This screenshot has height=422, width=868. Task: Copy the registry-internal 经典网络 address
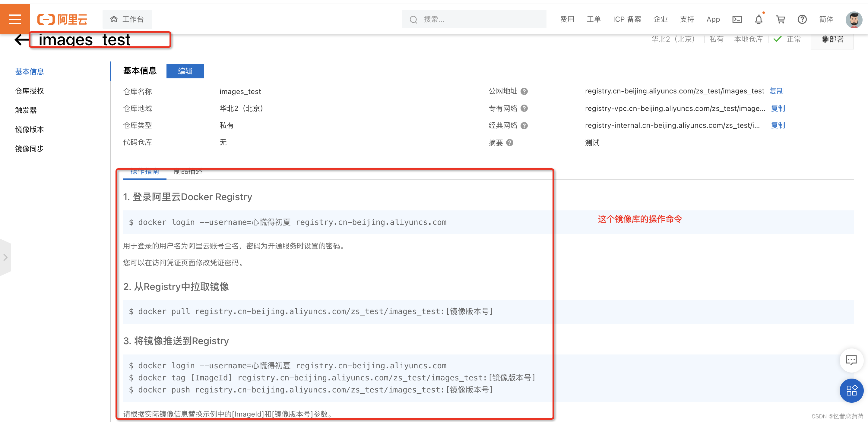778,125
